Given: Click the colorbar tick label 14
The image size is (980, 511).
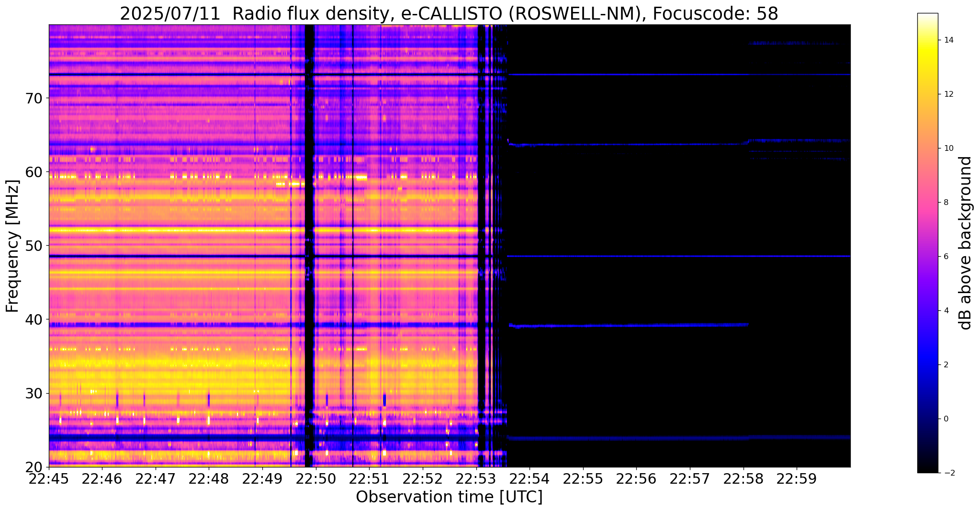Looking at the screenshot, I should (x=948, y=40).
